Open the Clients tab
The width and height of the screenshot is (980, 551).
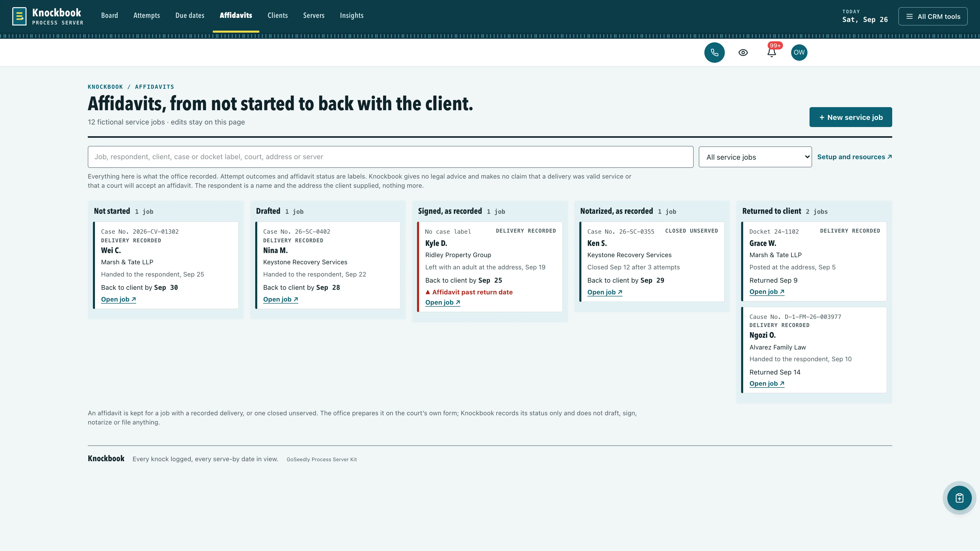point(277,16)
